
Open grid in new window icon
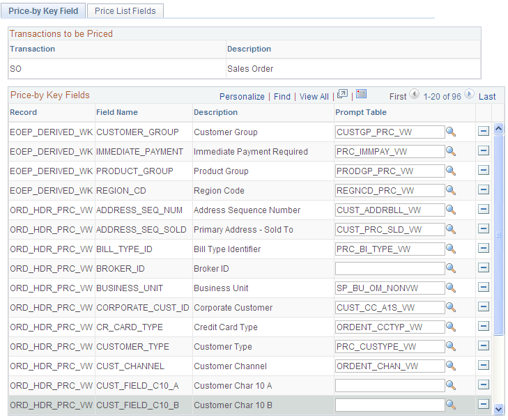(342, 94)
